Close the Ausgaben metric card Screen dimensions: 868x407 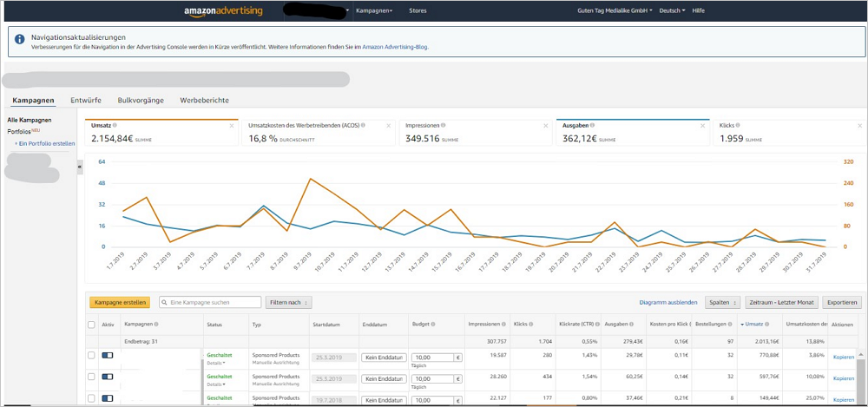[x=700, y=126]
